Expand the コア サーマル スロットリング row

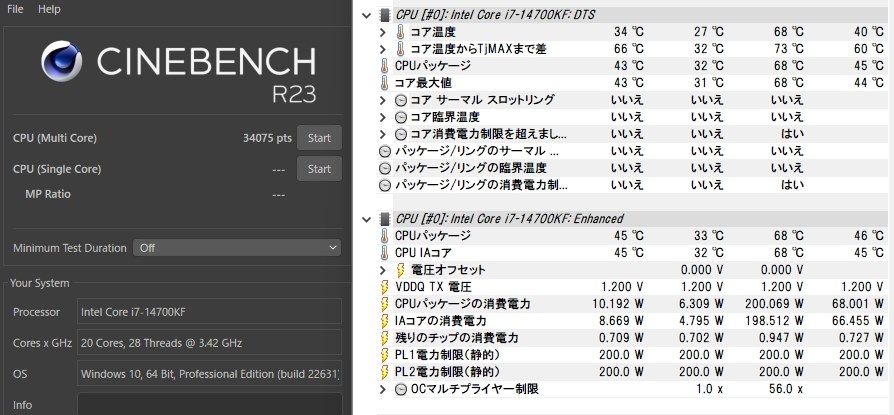(383, 100)
